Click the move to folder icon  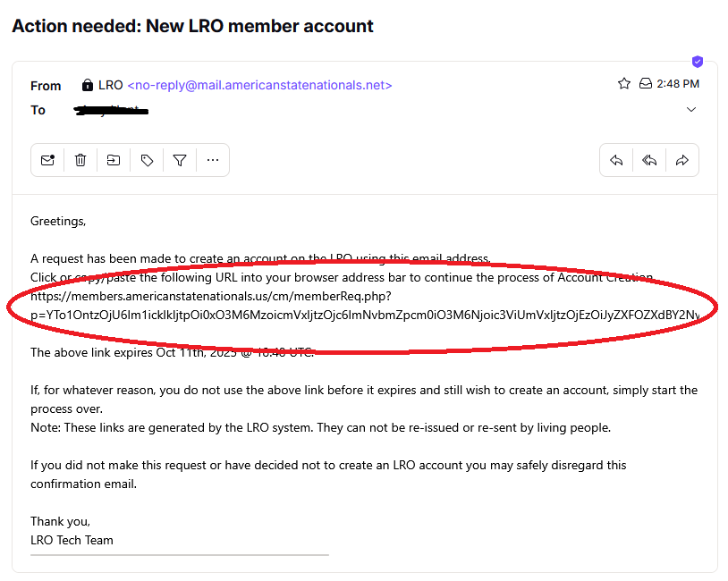pyautogui.click(x=114, y=160)
